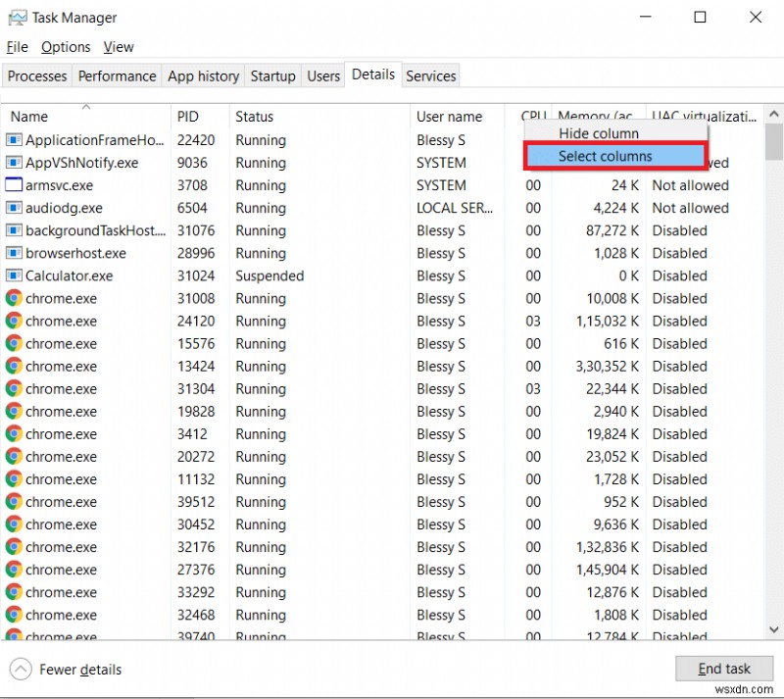Click the backgroundTaskHost.exe icon
The width and height of the screenshot is (784, 699).
pyautogui.click(x=13, y=230)
